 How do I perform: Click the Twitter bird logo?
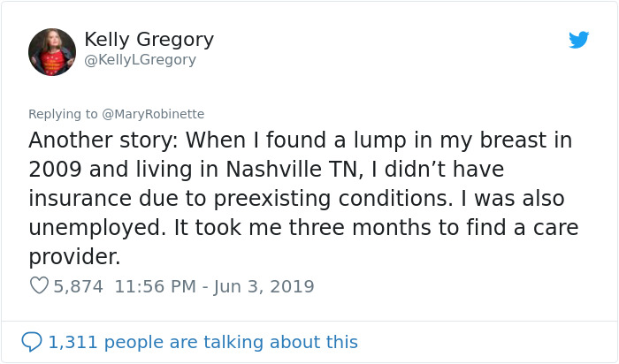[578, 40]
